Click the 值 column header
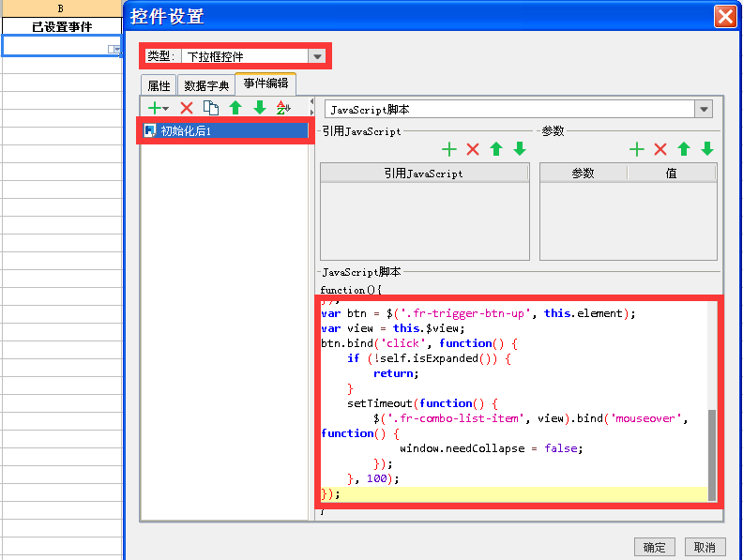Screen dimensions: 743x560 click(672, 174)
